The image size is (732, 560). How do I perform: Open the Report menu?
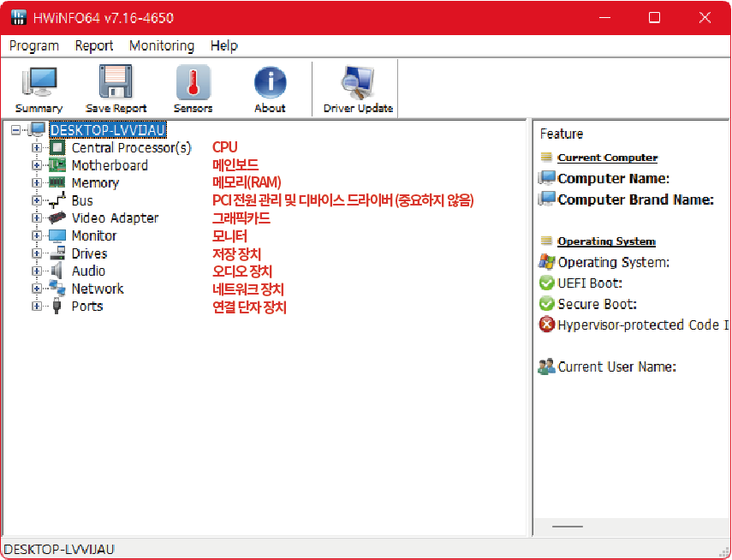coord(94,45)
